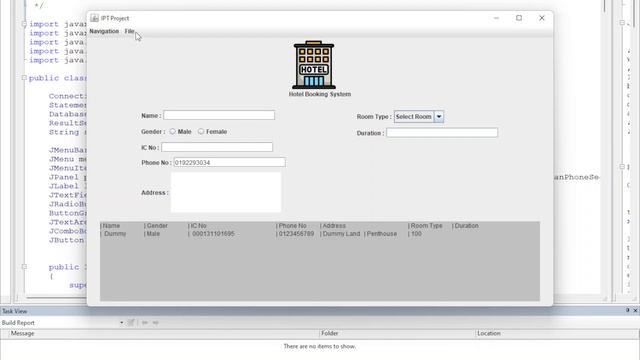Open the File menu
The height and width of the screenshot is (360, 640).
click(x=129, y=31)
